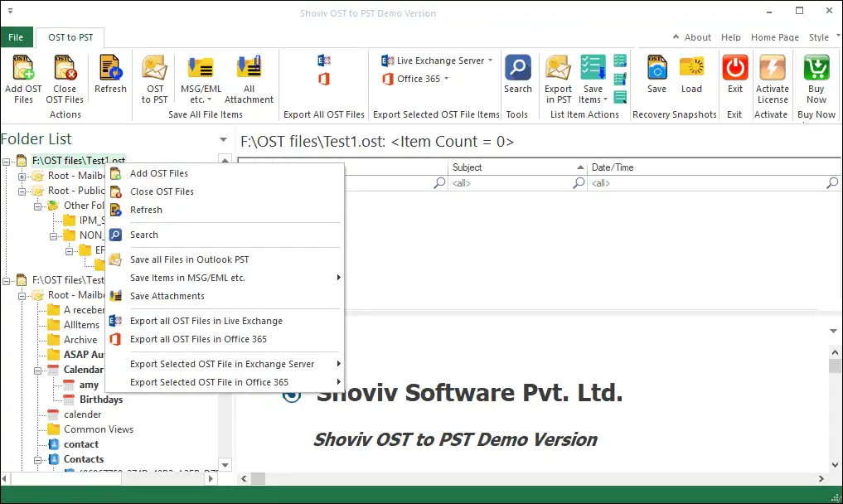Choose Export all OST Files in Live Exchange
The width and height of the screenshot is (843, 504).
(225, 321)
